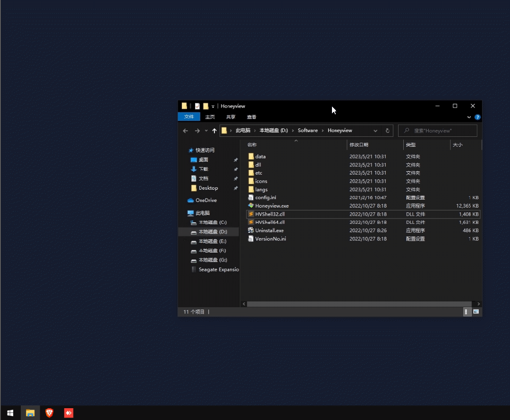Select the icons folder icon
The width and height of the screenshot is (510, 420).
pos(251,181)
